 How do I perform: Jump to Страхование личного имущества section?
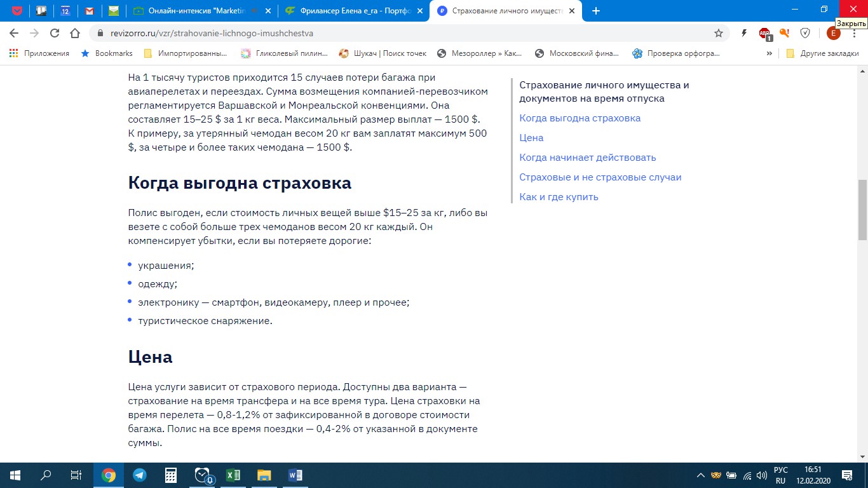604,91
